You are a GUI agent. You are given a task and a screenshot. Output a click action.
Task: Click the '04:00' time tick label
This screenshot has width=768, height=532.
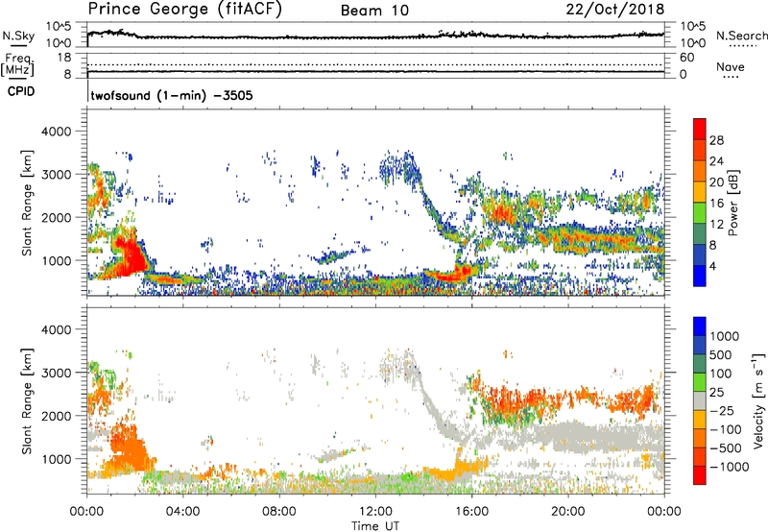pyautogui.click(x=182, y=512)
